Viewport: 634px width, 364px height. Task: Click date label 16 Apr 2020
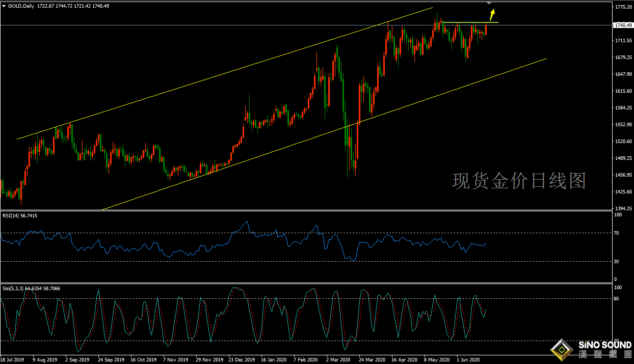pyautogui.click(x=405, y=359)
